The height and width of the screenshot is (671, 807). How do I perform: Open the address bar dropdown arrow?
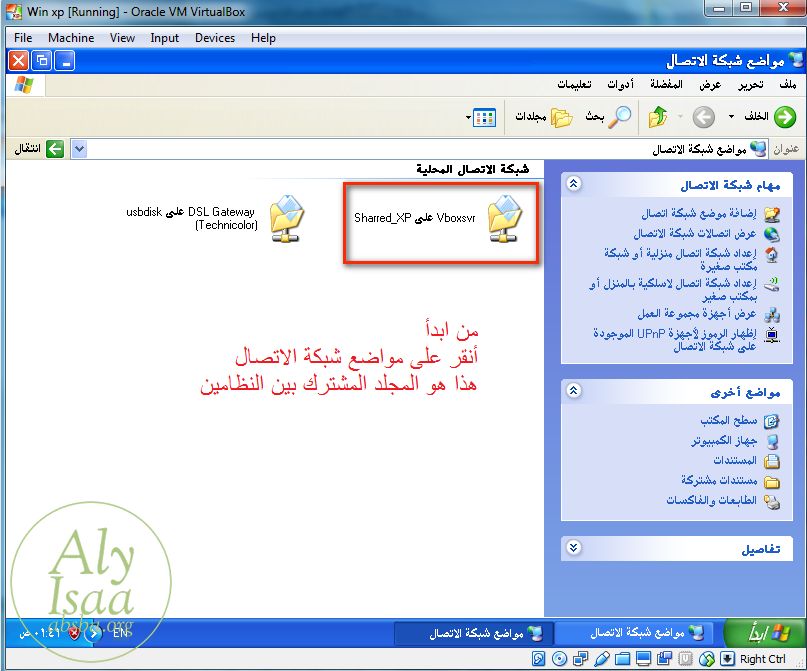click(80, 149)
